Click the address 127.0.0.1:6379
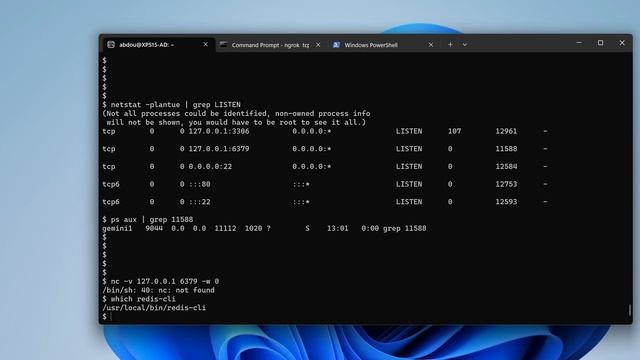Viewport: 640px width, 360px height. click(219, 149)
